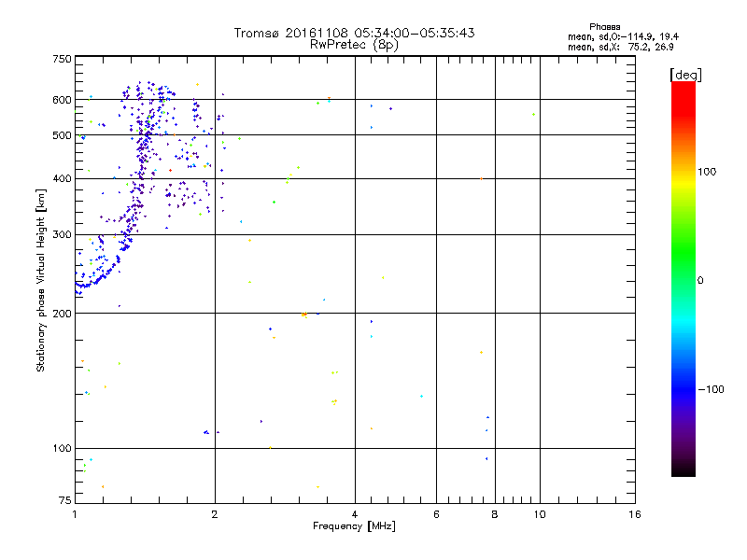Click the "RwPretec (8p)" subtitle
This screenshot has height=560, width=747.
click(354, 45)
